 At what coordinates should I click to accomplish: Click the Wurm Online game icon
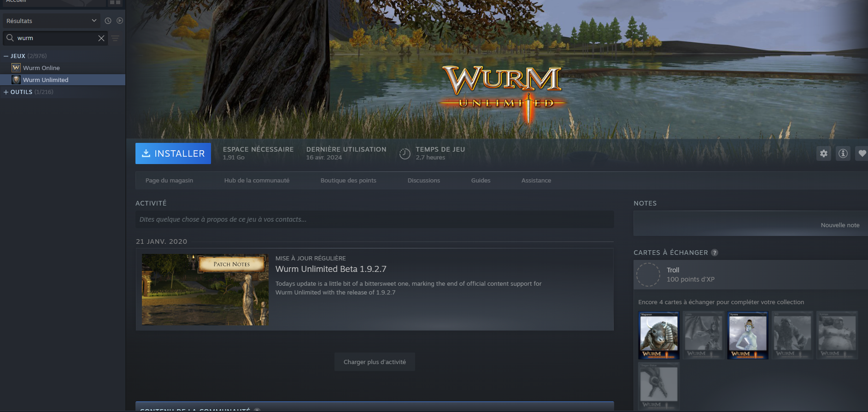[x=16, y=68]
